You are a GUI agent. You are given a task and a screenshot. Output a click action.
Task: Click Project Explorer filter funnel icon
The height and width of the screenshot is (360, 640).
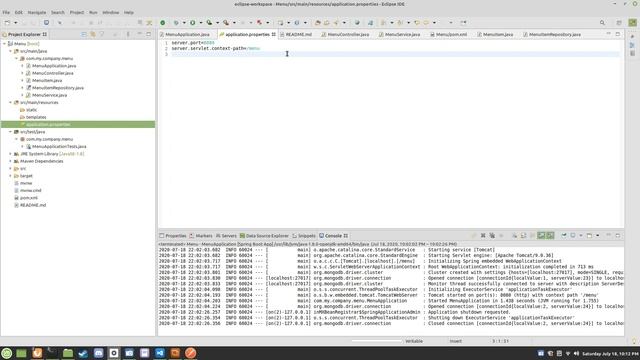102,35
